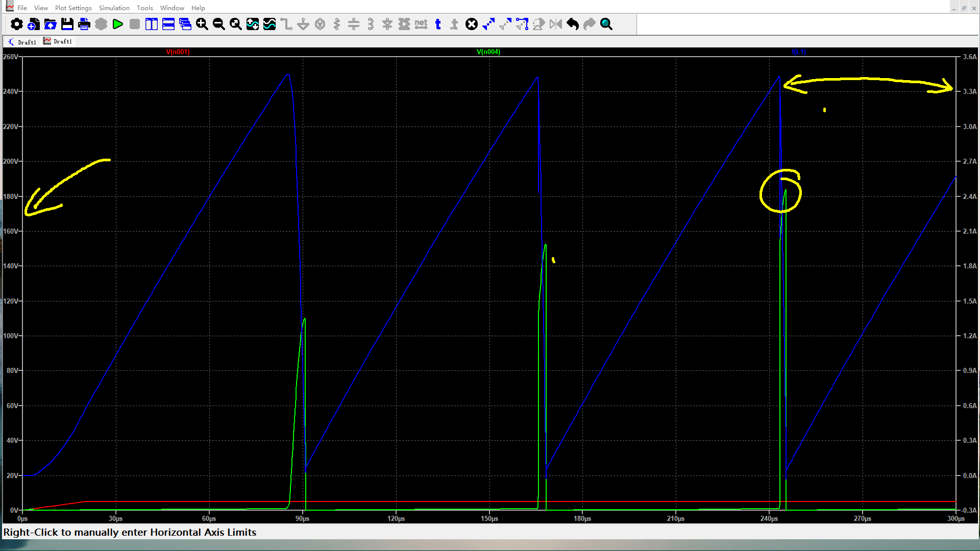
Task: Click the teal Find magnifier icon
Action: click(x=606, y=24)
